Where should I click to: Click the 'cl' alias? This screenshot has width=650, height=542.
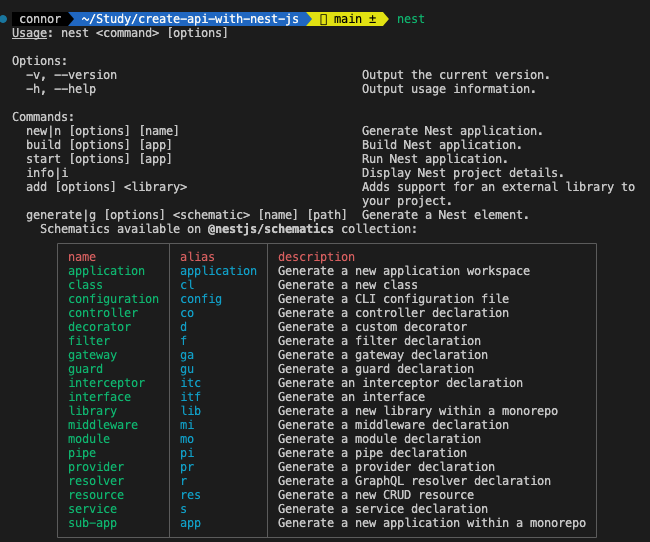pos(187,285)
